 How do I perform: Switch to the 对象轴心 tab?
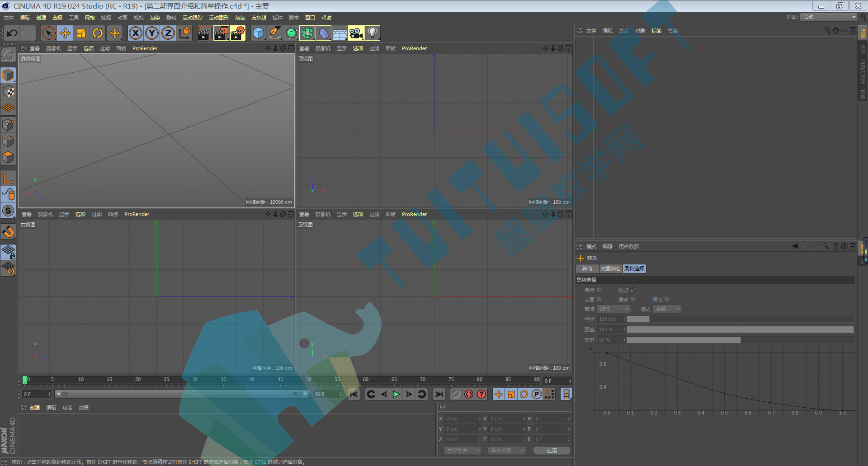[611, 268]
